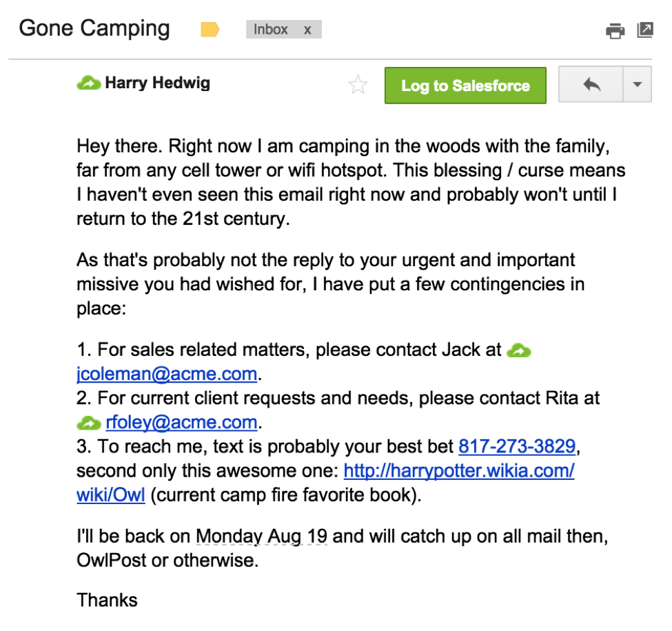Click the Monday Aug 19 date text
This screenshot has width=672, height=631.
[261, 536]
